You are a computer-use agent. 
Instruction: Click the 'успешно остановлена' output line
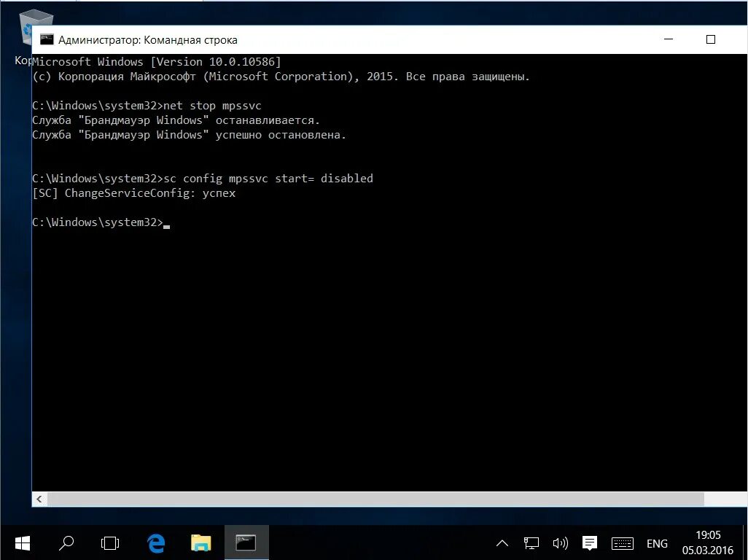[x=190, y=135]
